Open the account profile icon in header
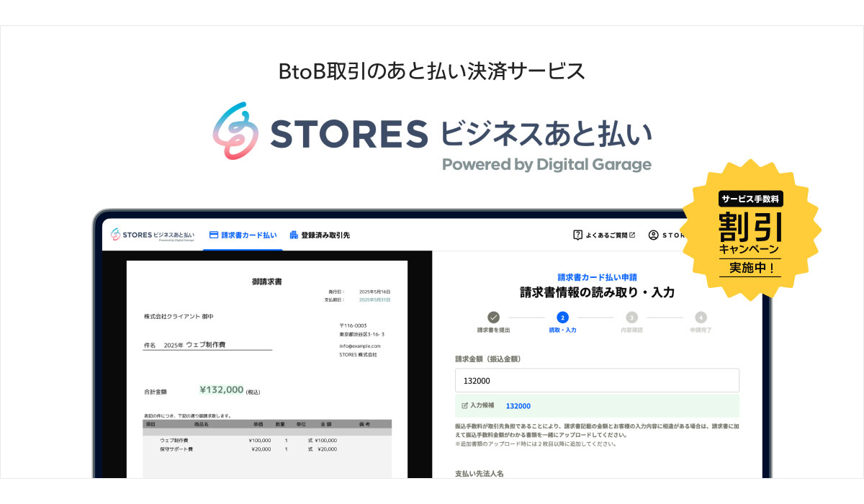 654,235
